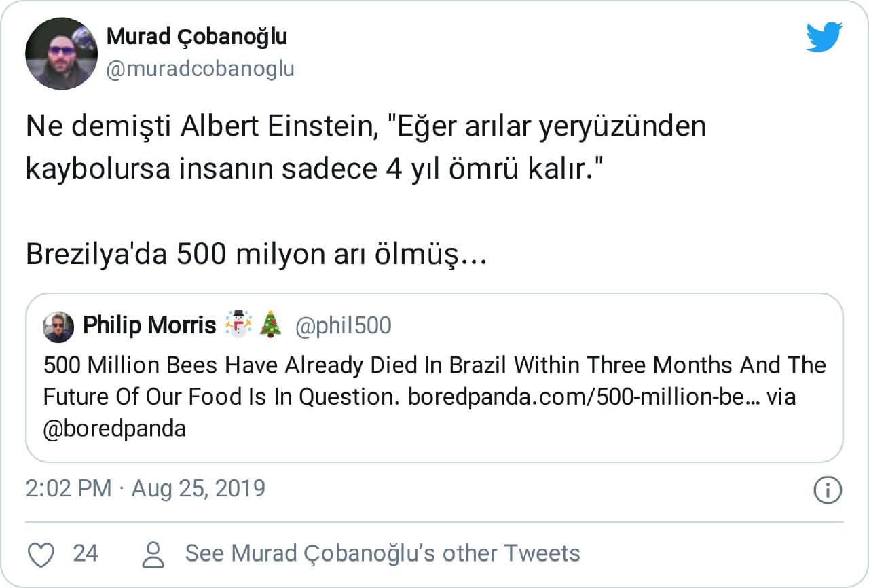Open the quoted "500 Million Bees" headline text

(434, 366)
